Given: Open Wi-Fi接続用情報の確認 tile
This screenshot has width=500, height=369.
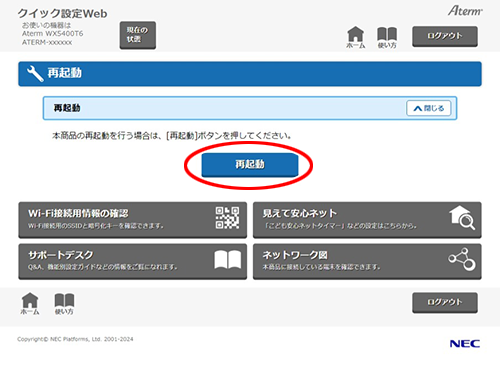Looking at the screenshot, I should click(x=133, y=219).
